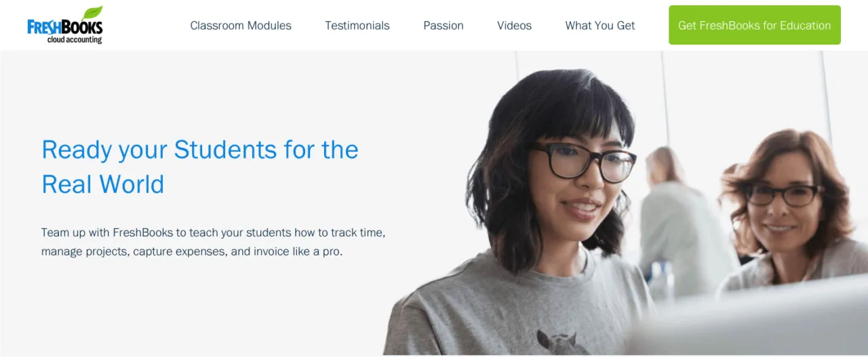Click the black glasses on the dark-haired woman
The width and height of the screenshot is (868, 357).
[583, 162]
